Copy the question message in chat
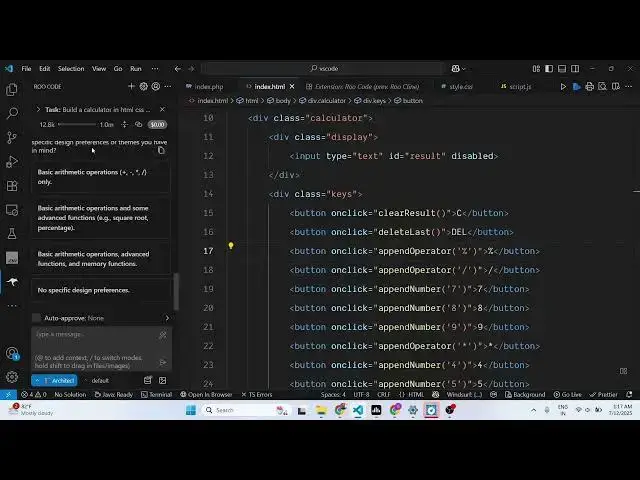 [161, 151]
